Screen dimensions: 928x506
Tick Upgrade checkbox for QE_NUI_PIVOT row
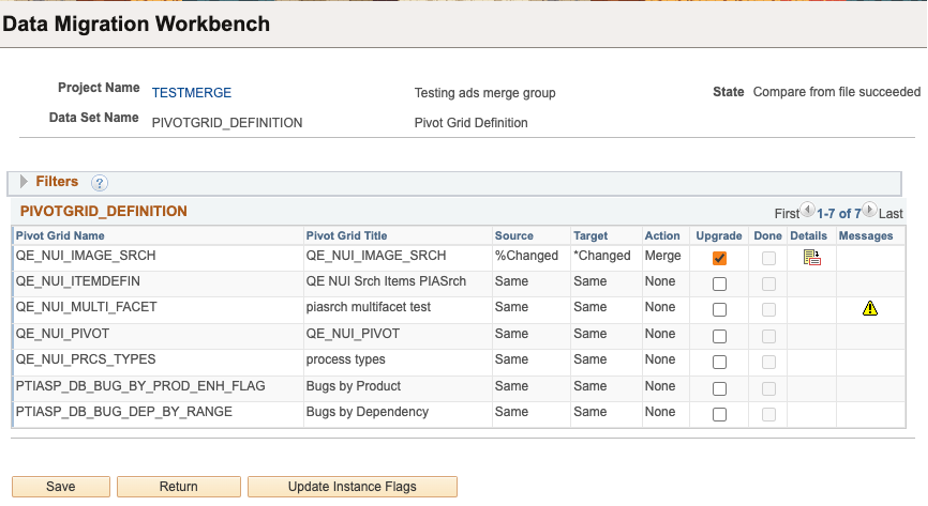720,336
